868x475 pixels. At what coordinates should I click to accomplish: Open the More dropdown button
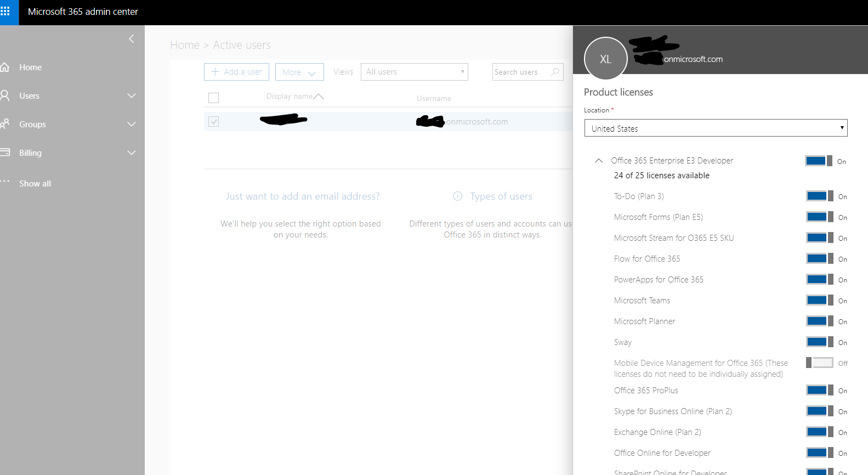tap(299, 72)
